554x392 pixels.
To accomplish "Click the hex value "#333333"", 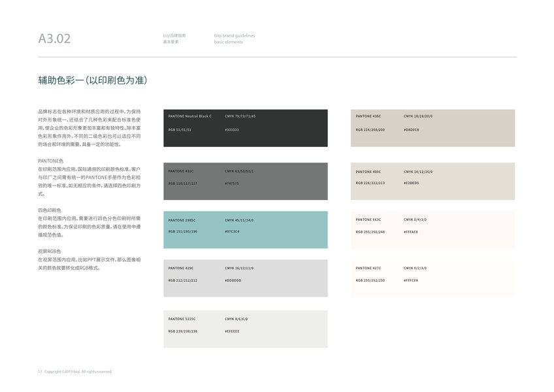I will point(232,130).
